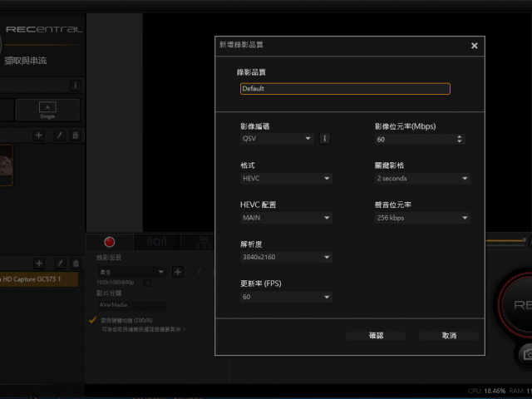Open the 格式 HEVC dropdown
Screen dimensions: 532x399
286,179
